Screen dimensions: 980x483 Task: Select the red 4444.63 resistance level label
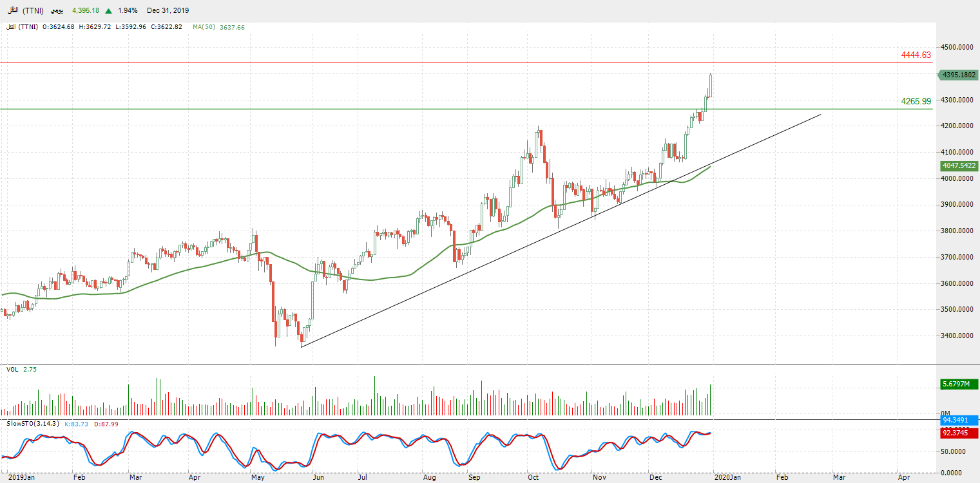click(916, 55)
